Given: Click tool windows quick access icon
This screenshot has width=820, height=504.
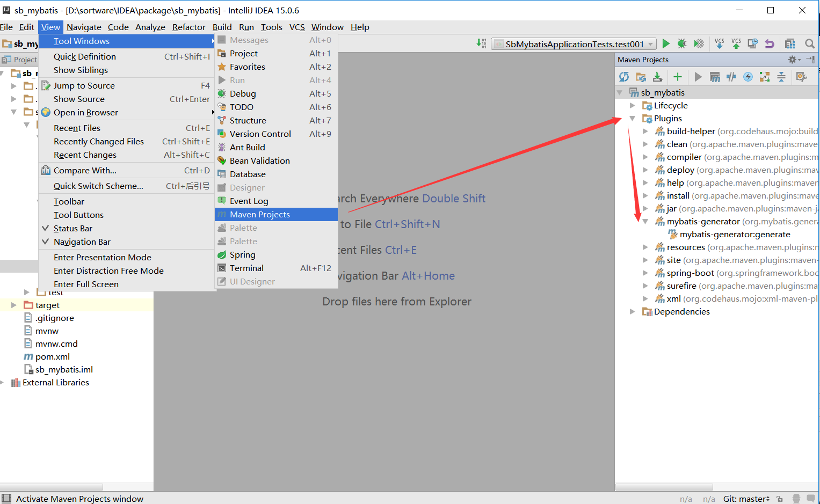Looking at the screenshot, I should point(6,499).
